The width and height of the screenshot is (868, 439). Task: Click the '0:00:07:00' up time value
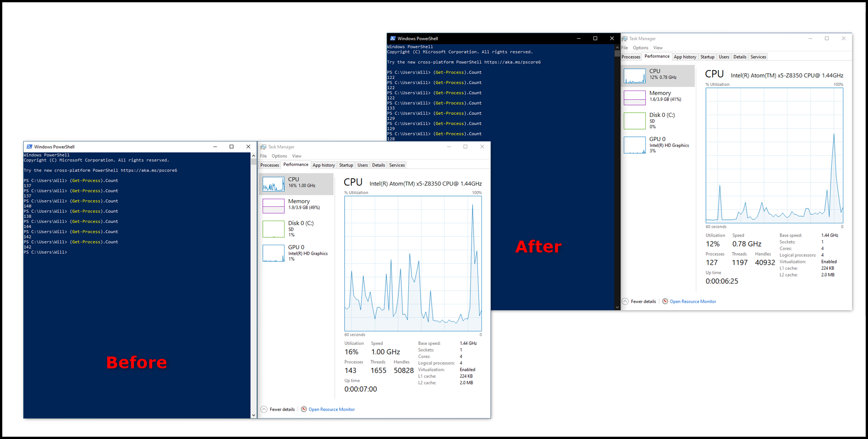coord(361,389)
